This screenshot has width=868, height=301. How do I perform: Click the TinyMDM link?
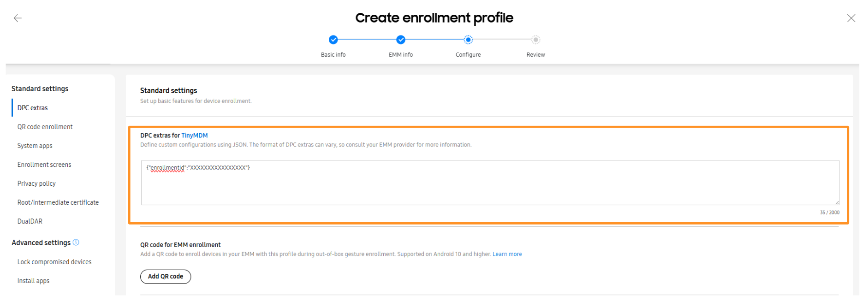194,136
